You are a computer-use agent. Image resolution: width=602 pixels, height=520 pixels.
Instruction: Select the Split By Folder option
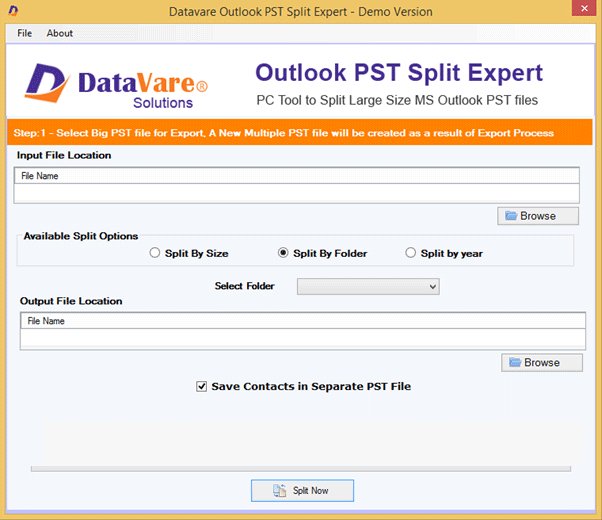pyautogui.click(x=322, y=253)
